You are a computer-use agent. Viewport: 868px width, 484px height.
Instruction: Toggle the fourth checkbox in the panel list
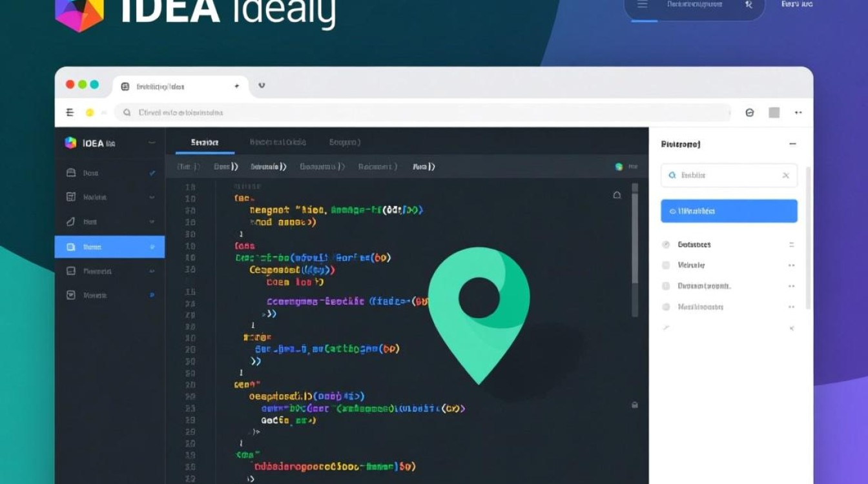(x=666, y=307)
